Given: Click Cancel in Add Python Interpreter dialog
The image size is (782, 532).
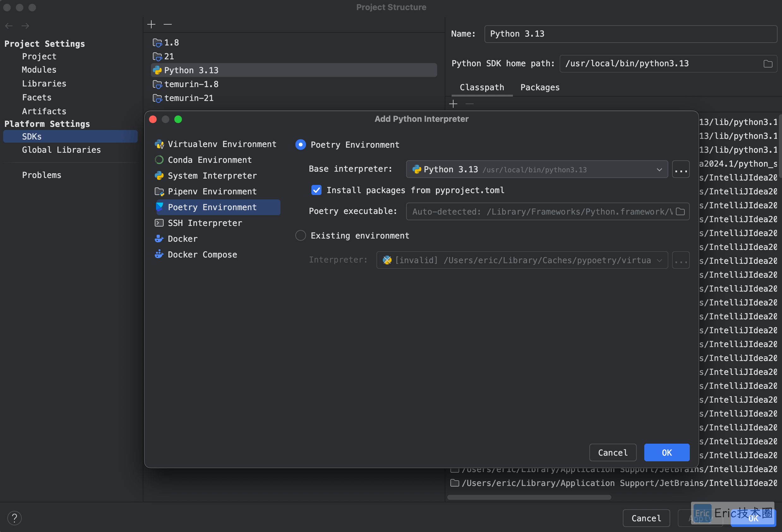Looking at the screenshot, I should coord(613,452).
